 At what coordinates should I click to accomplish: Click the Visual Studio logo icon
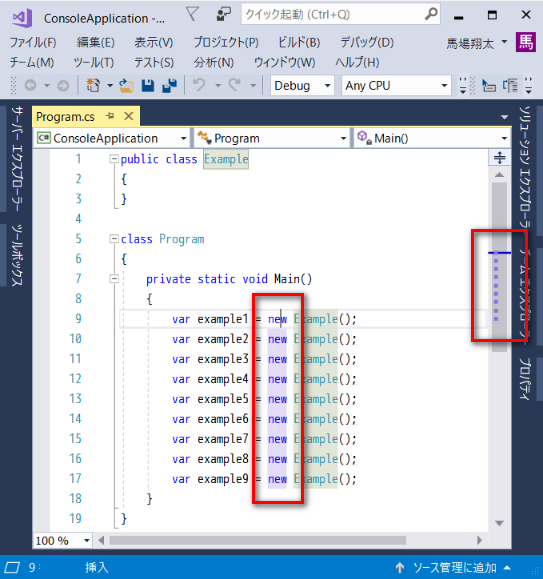pyautogui.click(x=22, y=18)
